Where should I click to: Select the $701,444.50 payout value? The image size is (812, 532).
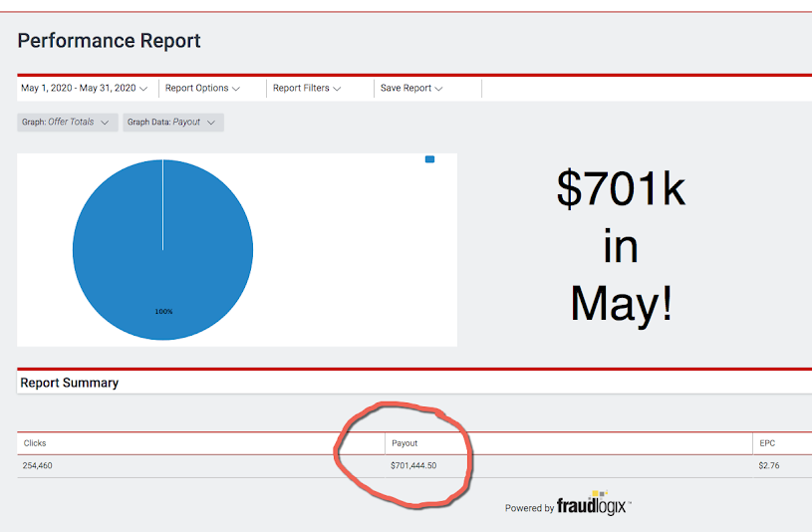point(413,465)
